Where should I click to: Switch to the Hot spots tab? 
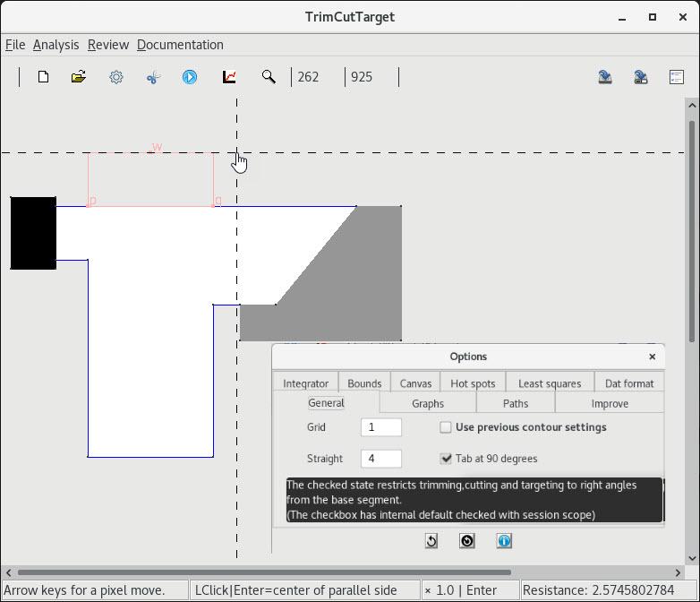[x=473, y=383]
